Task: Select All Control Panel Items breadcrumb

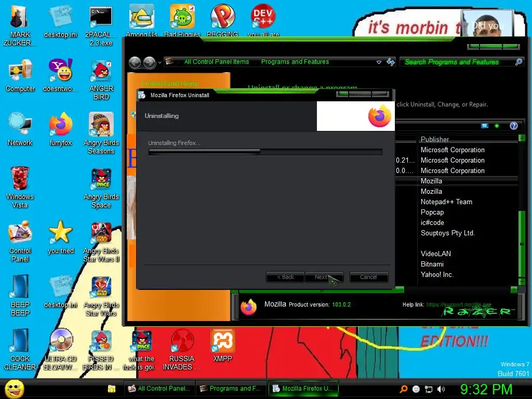Action: click(217, 62)
